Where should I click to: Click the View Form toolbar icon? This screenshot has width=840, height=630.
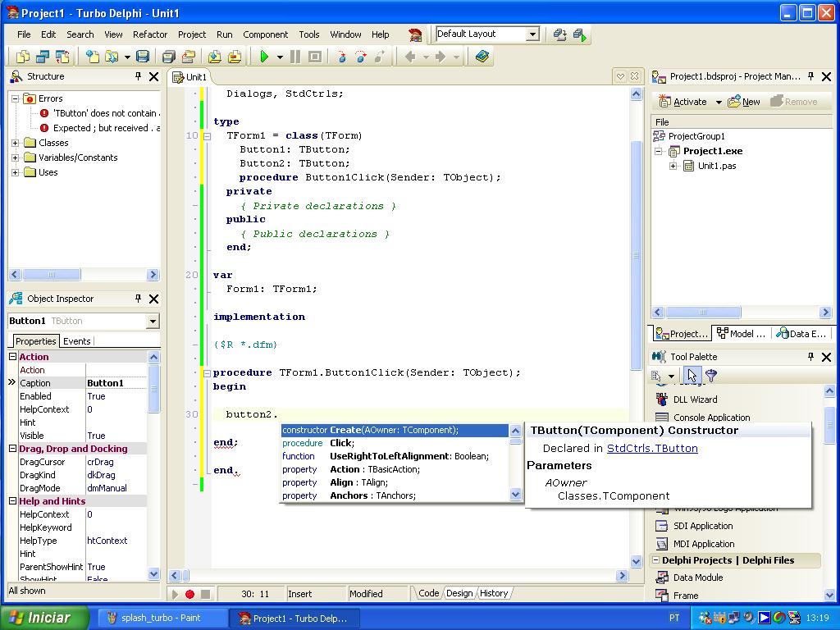(43, 57)
